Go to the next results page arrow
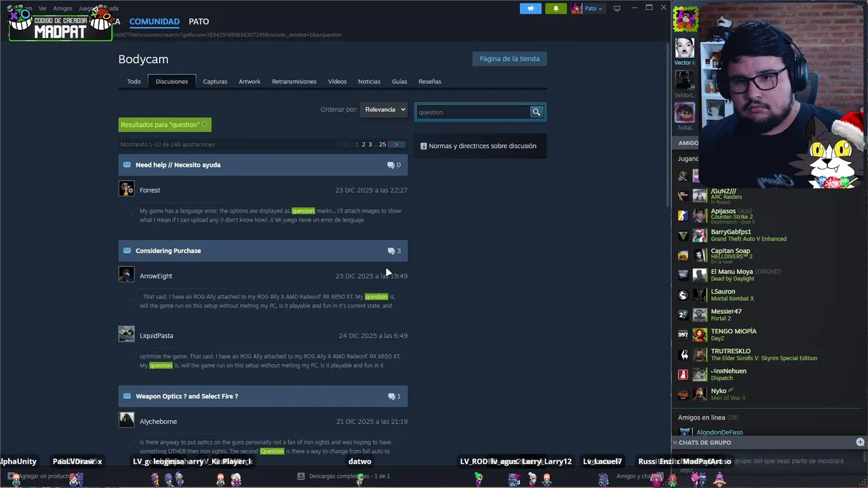868x488 pixels. pyautogui.click(x=397, y=144)
